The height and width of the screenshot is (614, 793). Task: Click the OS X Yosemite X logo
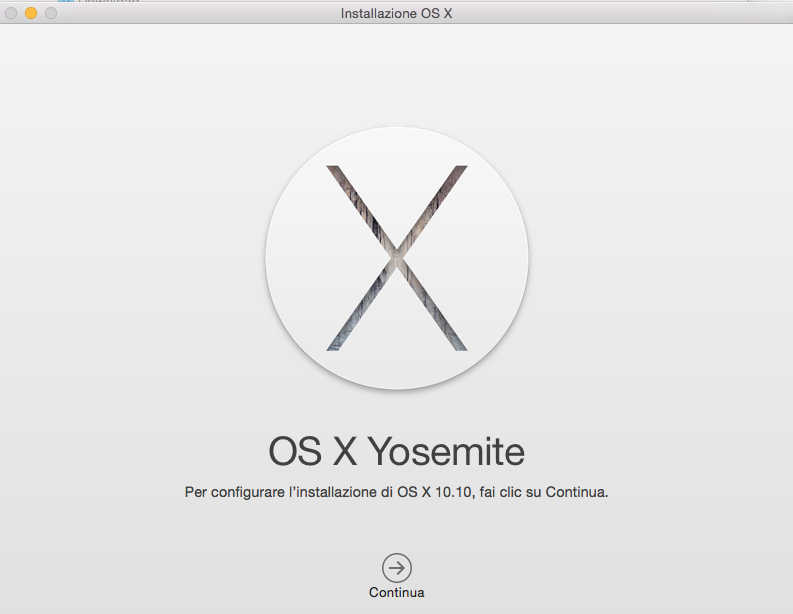[397, 258]
